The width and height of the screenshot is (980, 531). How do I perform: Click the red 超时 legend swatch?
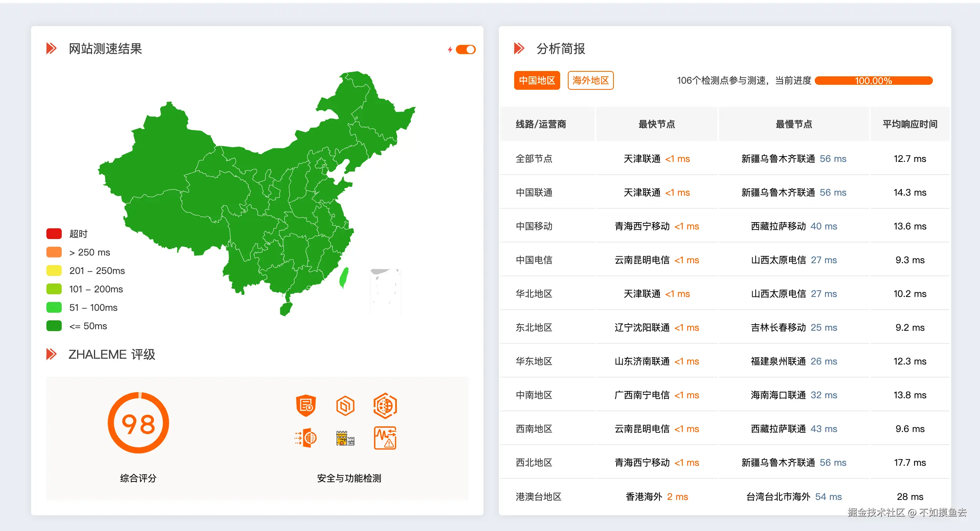click(54, 234)
